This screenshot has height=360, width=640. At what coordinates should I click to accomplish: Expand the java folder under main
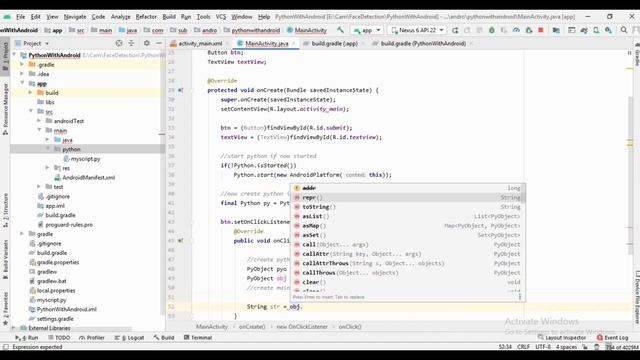(48, 140)
